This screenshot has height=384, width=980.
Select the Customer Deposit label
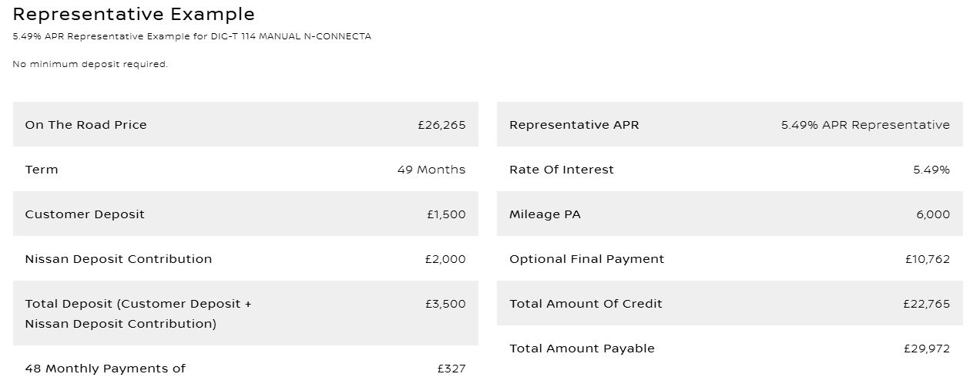pos(85,214)
